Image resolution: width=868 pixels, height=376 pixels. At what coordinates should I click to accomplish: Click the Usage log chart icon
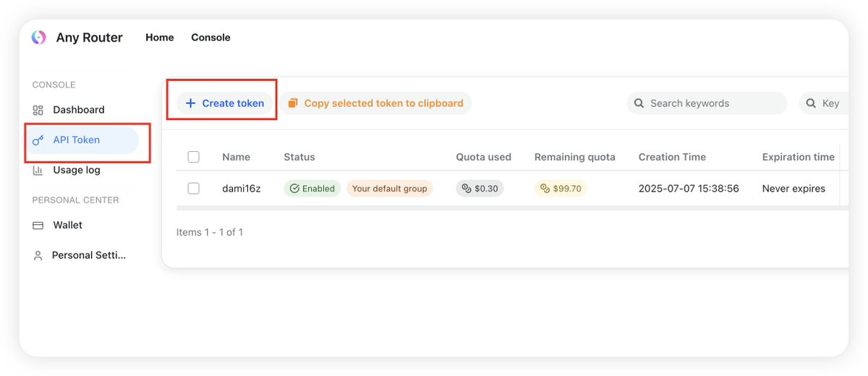38,171
